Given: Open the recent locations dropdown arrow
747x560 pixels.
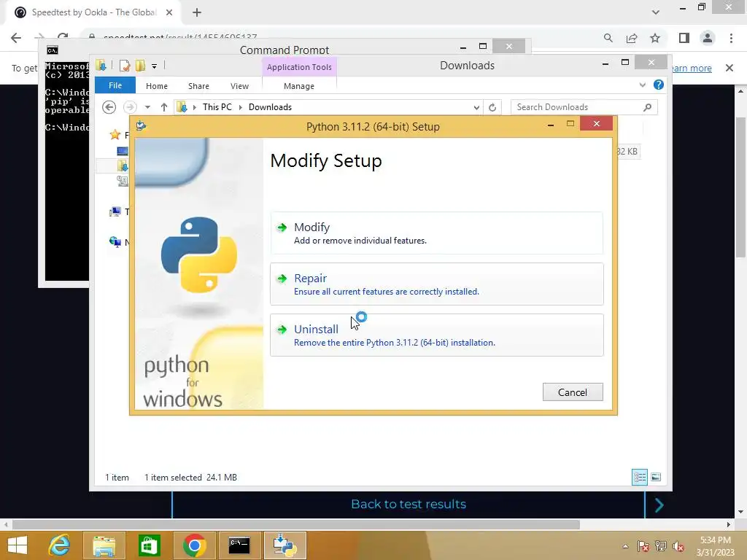Looking at the screenshot, I should point(147,107).
